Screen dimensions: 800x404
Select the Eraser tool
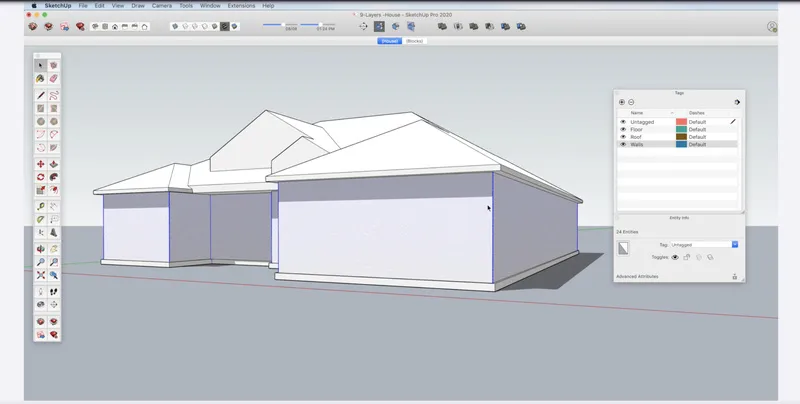(54, 78)
